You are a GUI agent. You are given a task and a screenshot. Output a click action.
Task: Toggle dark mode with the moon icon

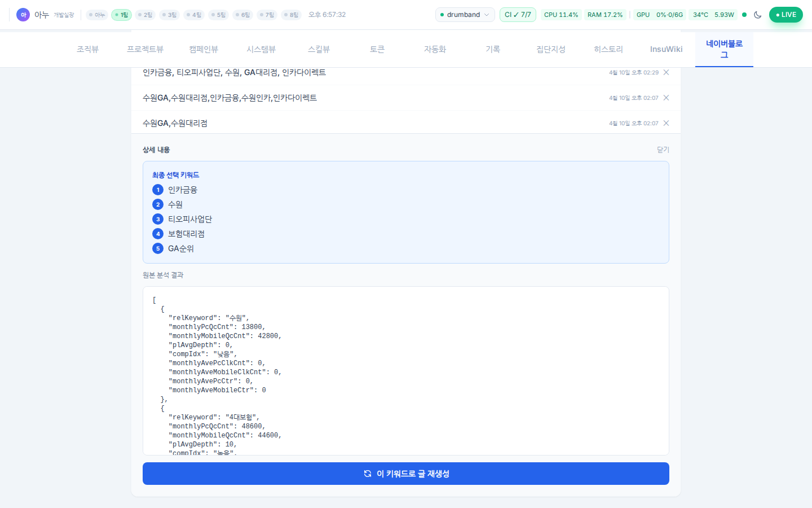coord(757,15)
